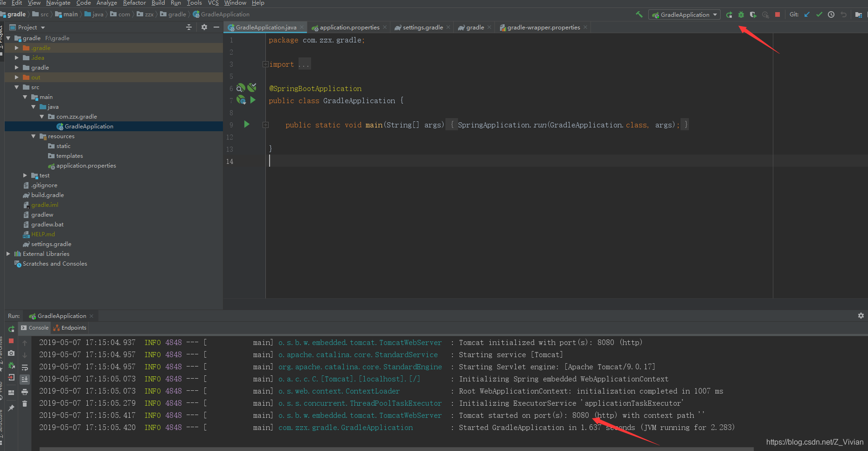Click the editor tab named gradle
Image resolution: width=868 pixels, height=451 pixels.
[x=475, y=28]
